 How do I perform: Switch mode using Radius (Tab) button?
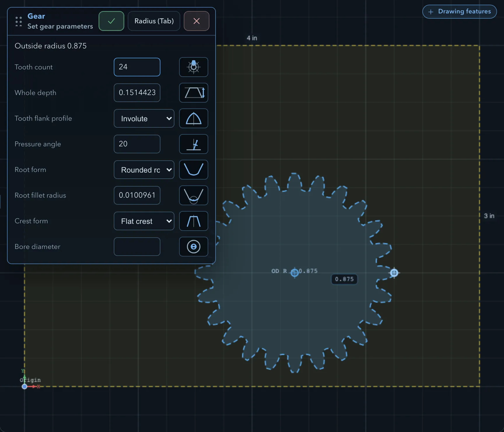pos(154,21)
